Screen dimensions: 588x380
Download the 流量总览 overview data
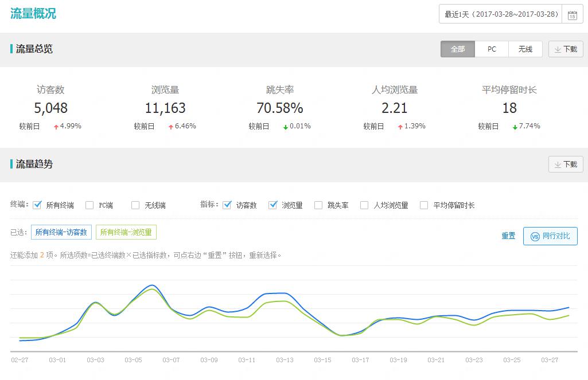(x=565, y=49)
